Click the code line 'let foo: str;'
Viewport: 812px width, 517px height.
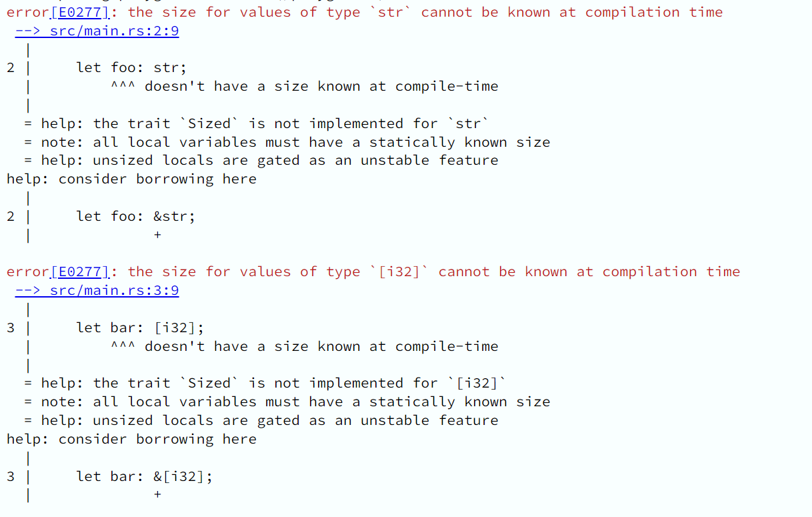tap(131, 67)
